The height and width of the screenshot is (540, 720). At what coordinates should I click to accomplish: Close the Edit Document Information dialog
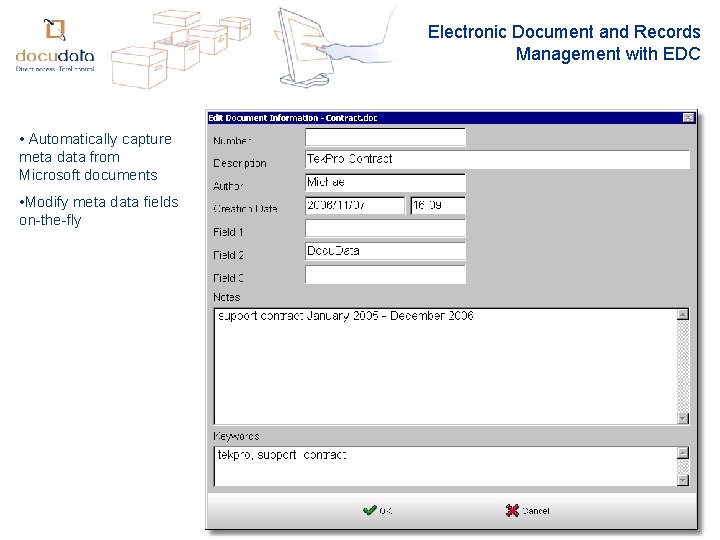pos(688,118)
